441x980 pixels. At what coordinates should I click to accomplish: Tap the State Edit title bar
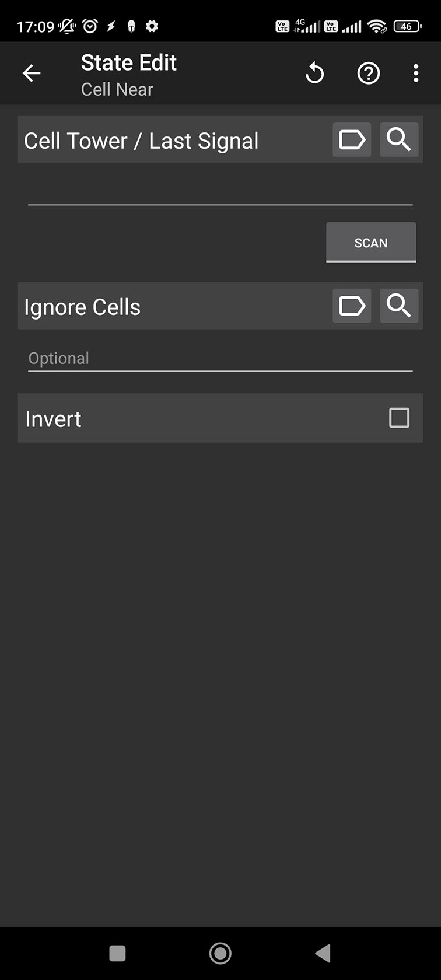[128, 62]
